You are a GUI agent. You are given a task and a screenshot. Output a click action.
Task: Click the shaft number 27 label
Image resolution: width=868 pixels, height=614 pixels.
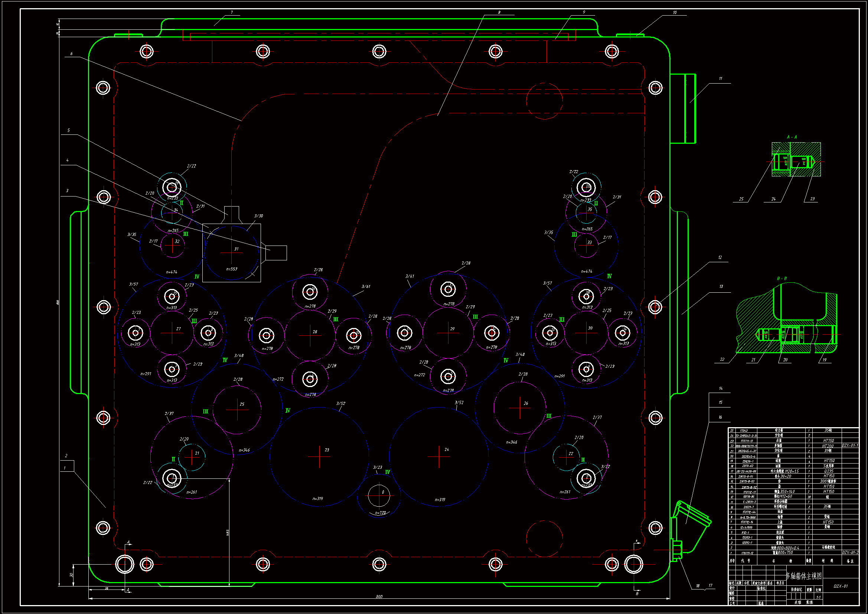(179, 329)
